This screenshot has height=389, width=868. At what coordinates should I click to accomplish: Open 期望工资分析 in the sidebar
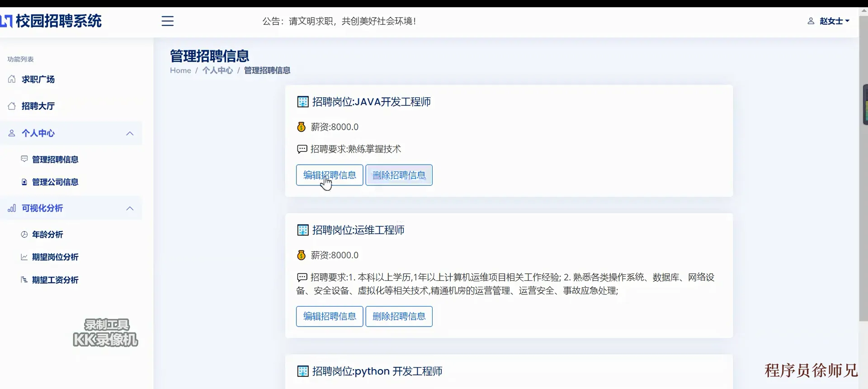point(55,280)
